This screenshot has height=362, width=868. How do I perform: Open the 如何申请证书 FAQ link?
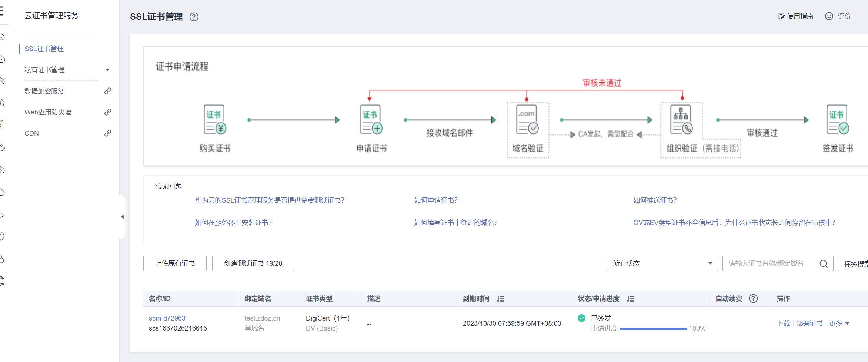435,200
